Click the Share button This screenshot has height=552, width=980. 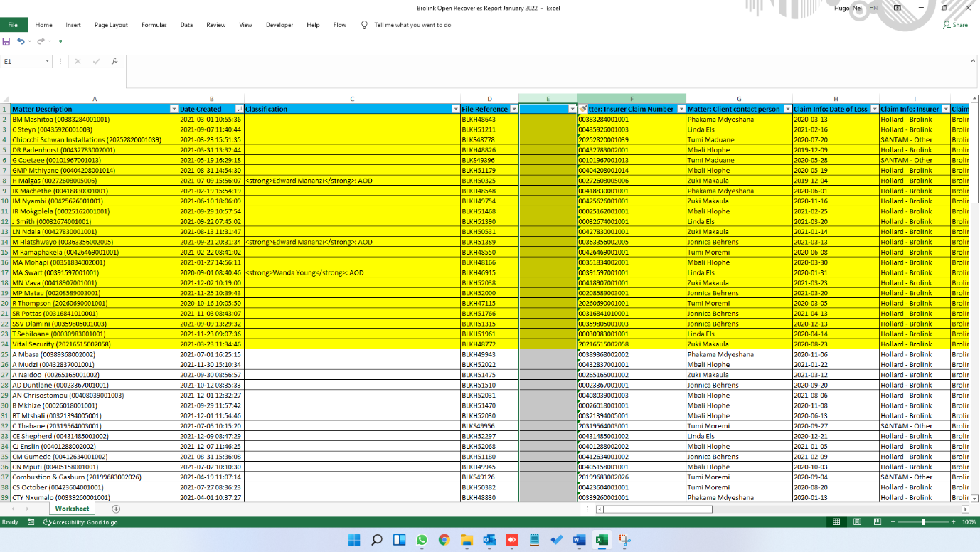955,25
